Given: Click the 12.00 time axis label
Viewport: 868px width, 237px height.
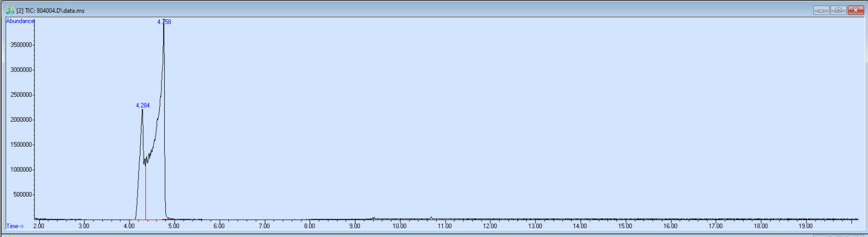Looking at the screenshot, I should click(x=490, y=226).
